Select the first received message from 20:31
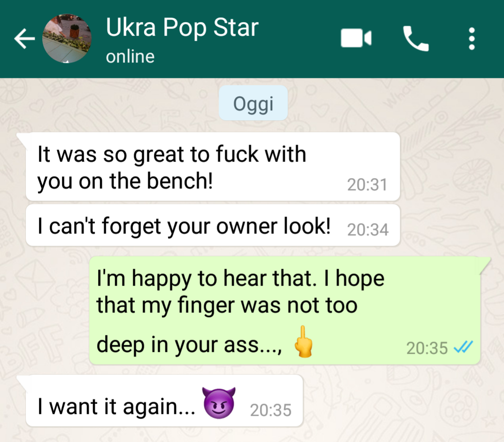The image size is (504, 442). (213, 167)
